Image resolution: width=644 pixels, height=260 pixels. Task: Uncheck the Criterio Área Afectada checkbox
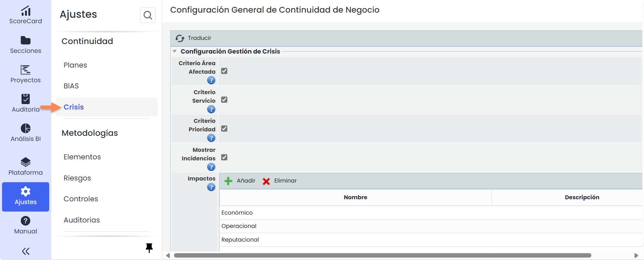(x=224, y=71)
